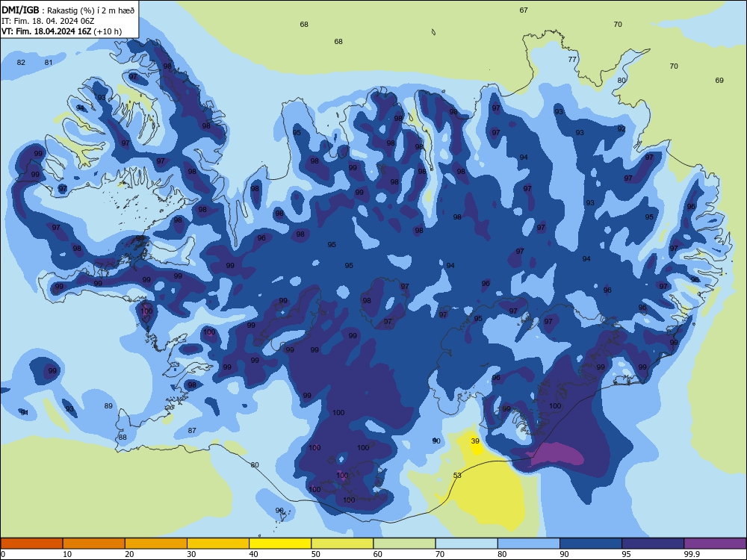Click the '88' value at southwest tip
The image size is (747, 560).
(123, 437)
